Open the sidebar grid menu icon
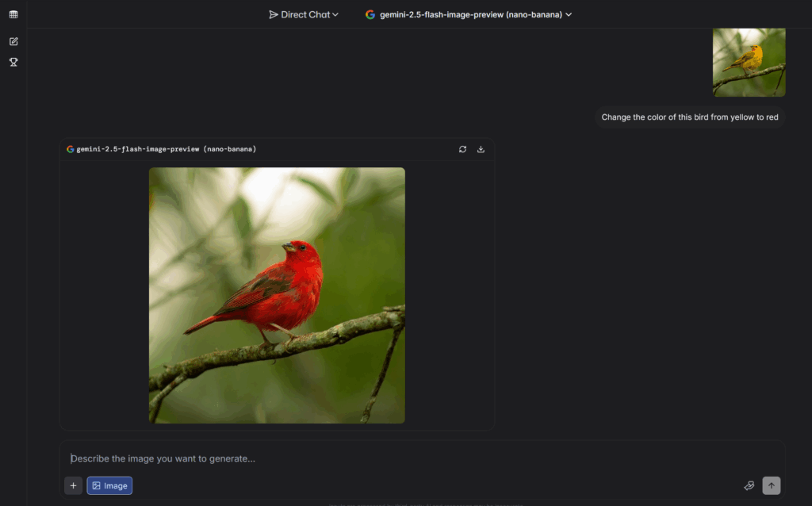The image size is (812, 506). (13, 13)
